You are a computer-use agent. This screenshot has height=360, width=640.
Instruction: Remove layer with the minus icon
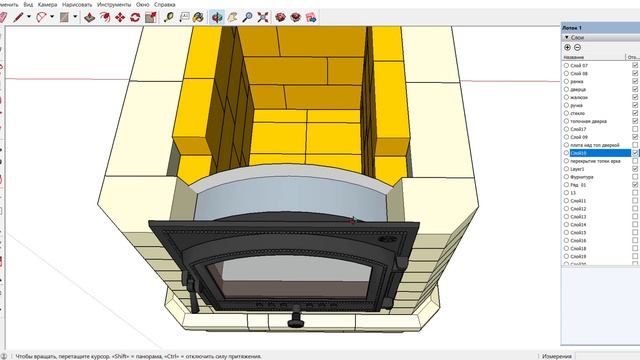(x=577, y=47)
